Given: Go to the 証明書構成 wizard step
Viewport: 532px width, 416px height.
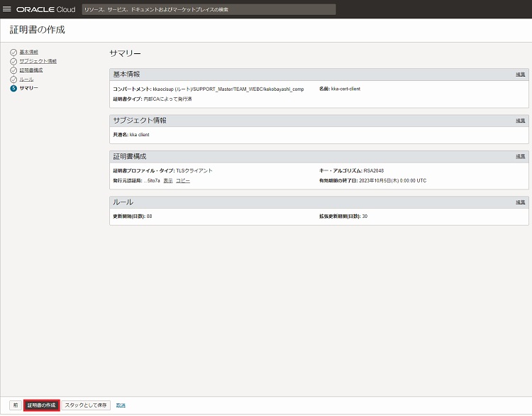Looking at the screenshot, I should coord(31,70).
